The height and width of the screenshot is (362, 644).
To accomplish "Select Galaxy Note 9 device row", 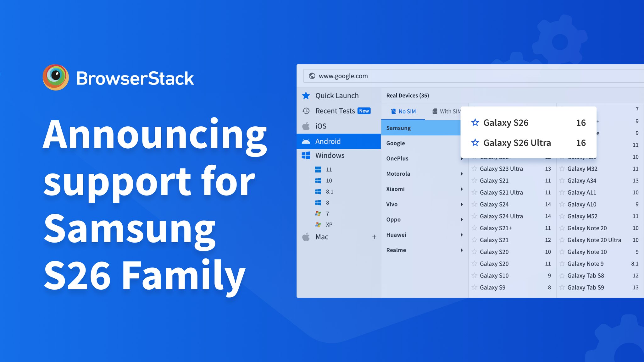I will point(600,264).
